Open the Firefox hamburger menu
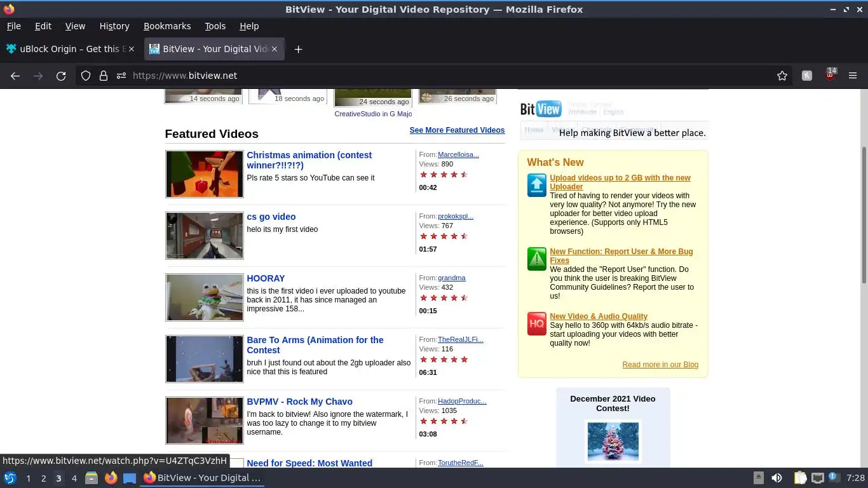Image resolution: width=868 pixels, height=488 pixels. click(853, 76)
